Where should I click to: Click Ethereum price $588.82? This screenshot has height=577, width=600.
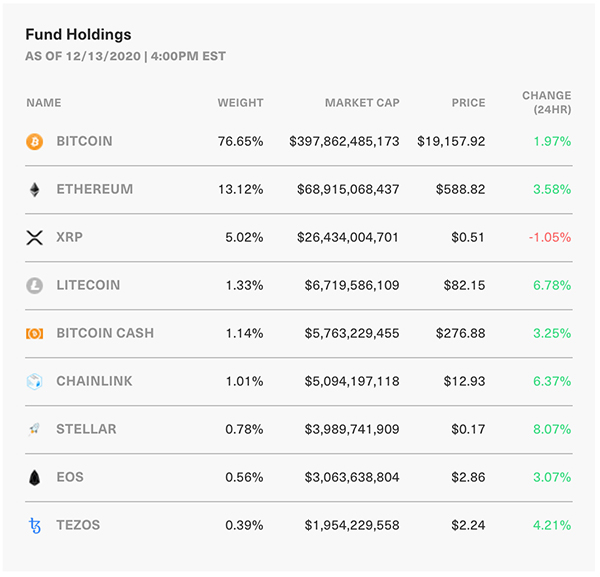(460, 189)
